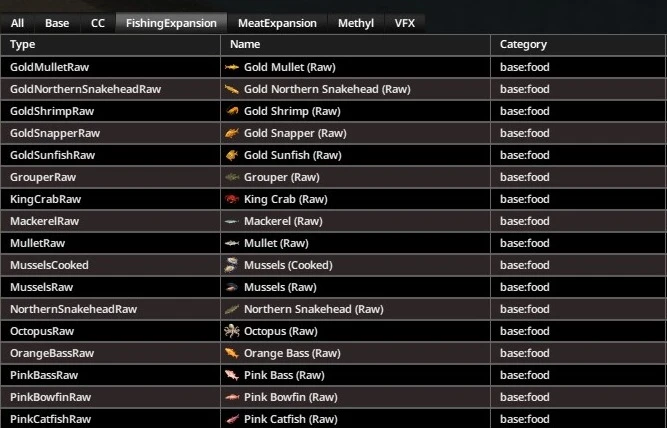667x428 pixels.
Task: Click the PinkBowfinRaw type cell
Action: (51, 397)
